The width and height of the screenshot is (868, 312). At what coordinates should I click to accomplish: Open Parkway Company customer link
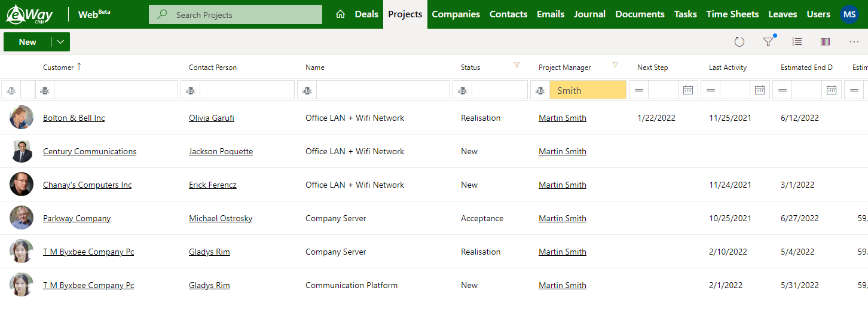pos(77,218)
